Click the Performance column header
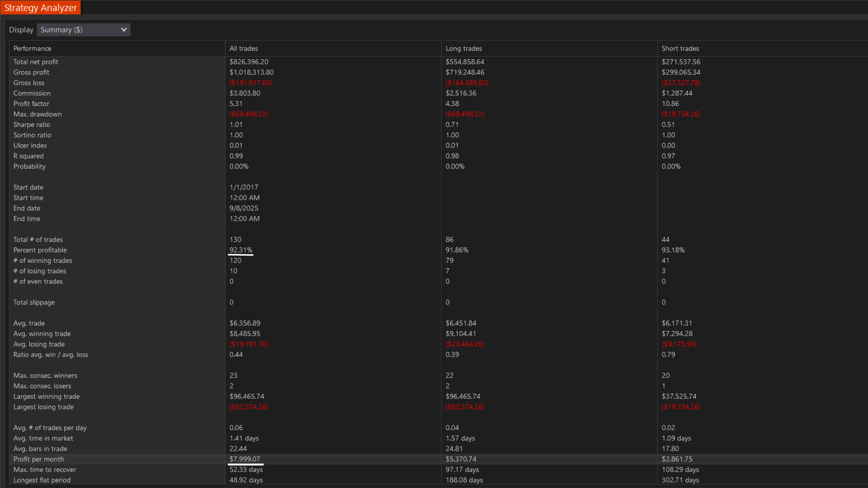The height and width of the screenshot is (488, 868). [32, 49]
